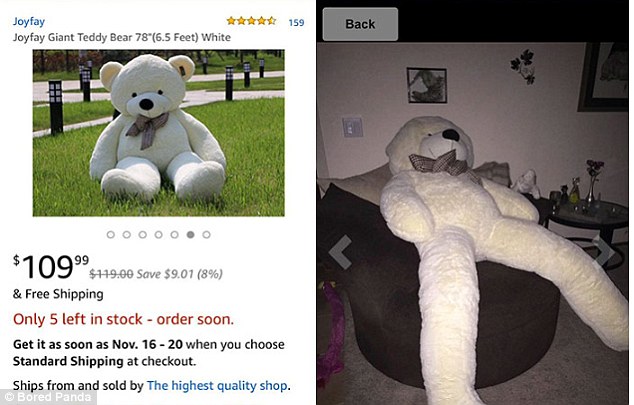Click the Bored Panda watermark

[48, 397]
